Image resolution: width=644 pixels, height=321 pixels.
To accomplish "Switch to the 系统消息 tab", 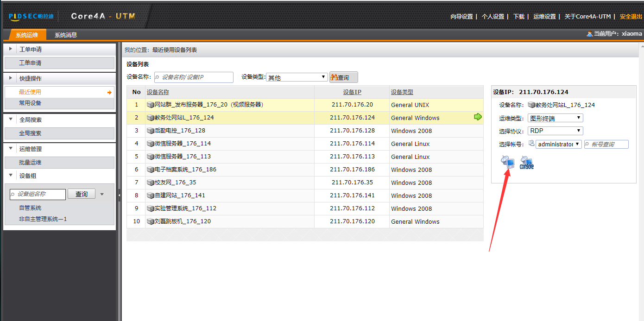I will pyautogui.click(x=66, y=35).
